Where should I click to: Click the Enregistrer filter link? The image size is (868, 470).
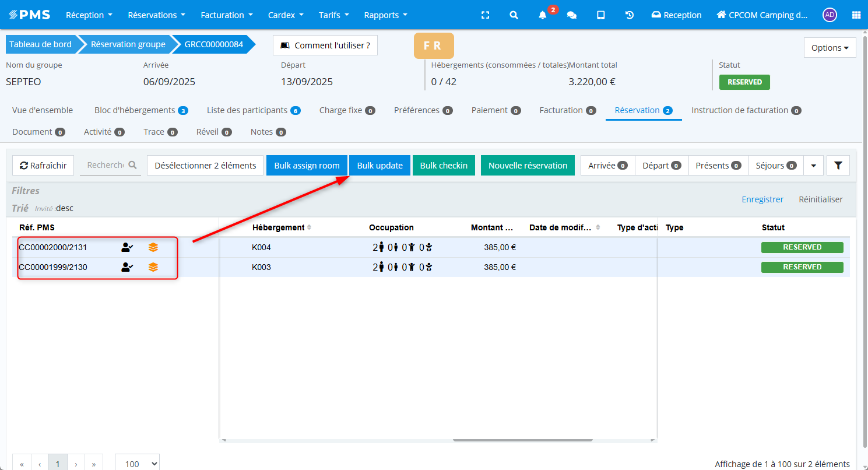point(762,199)
